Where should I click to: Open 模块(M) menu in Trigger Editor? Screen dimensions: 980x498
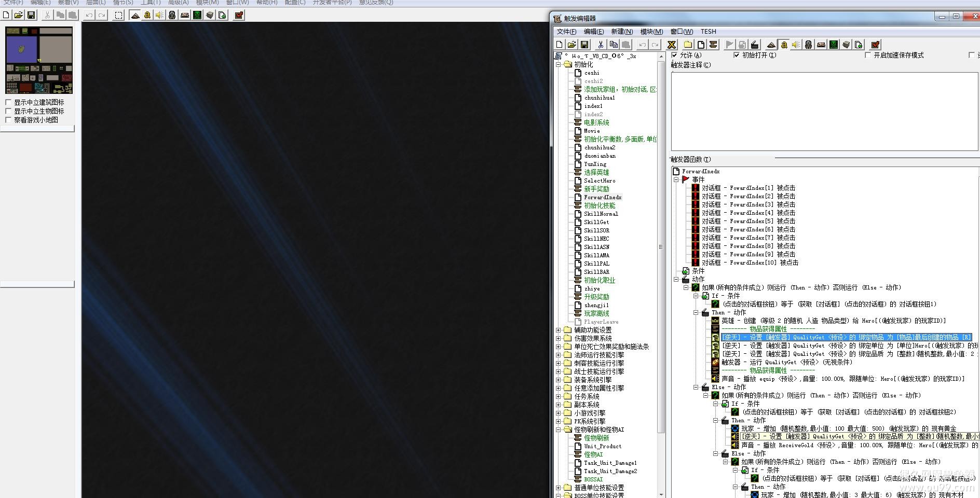pos(651,32)
